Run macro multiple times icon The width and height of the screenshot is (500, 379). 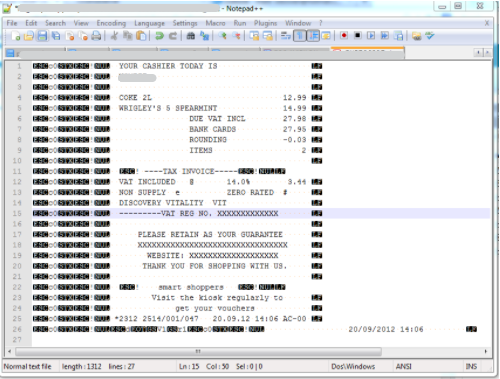point(385,36)
